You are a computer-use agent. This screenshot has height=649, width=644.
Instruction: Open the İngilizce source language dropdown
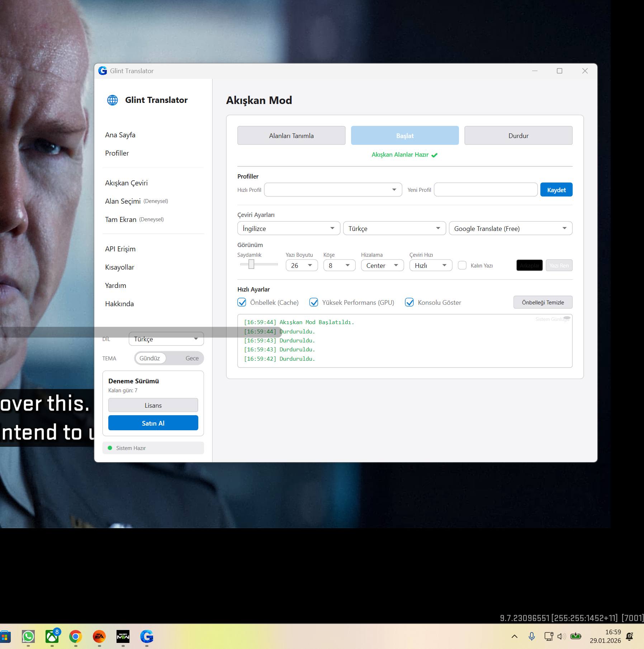[288, 228]
